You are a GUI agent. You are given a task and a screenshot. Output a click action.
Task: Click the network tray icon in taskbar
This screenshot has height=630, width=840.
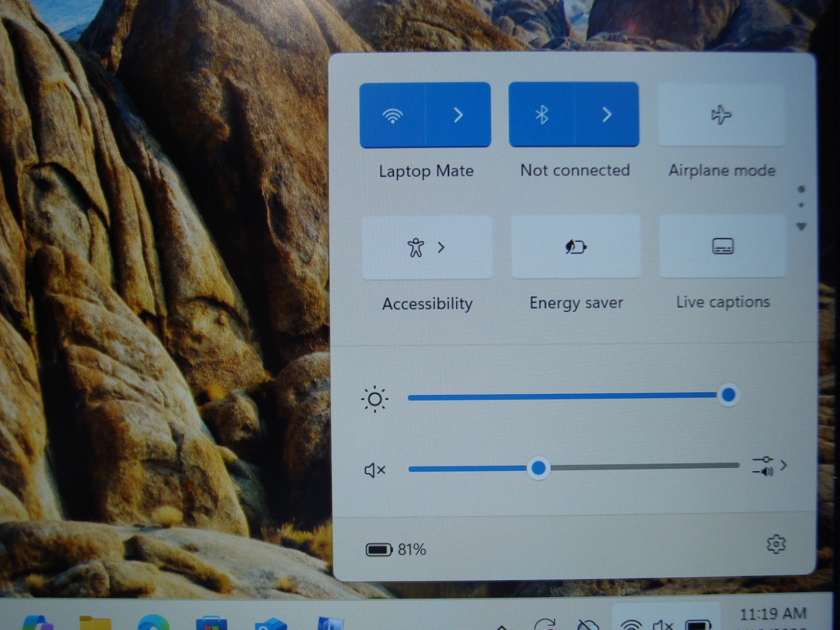[x=631, y=624]
